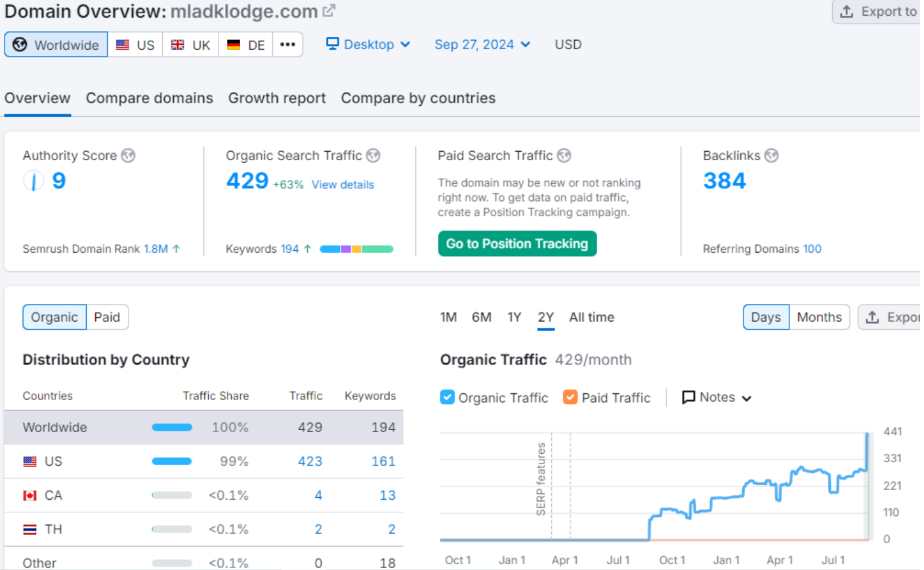Open the Sep 27, 2024 date dropdown
The image size is (924, 570).
[x=482, y=44]
